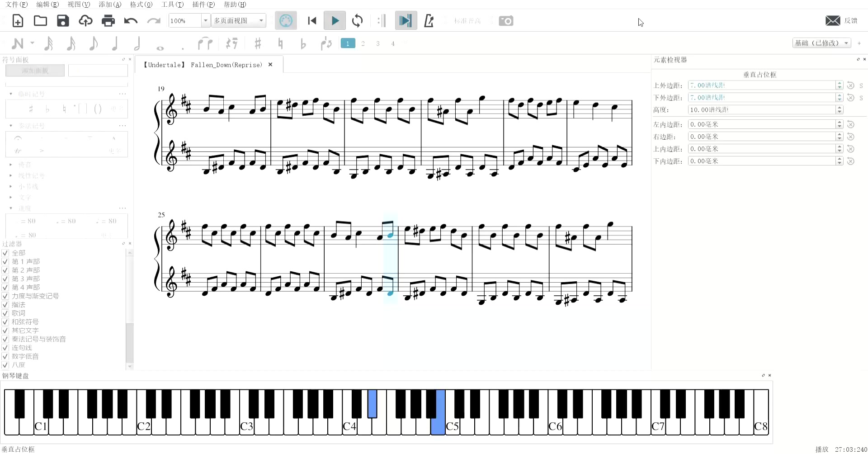Save the current score
Image resolution: width=868 pixels, height=454 pixels.
[x=63, y=21]
